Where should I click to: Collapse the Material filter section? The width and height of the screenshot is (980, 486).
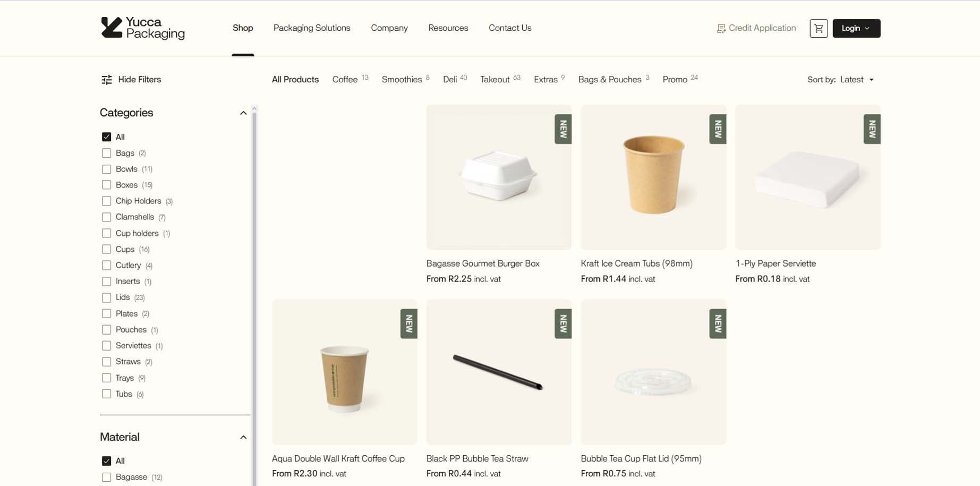(243, 437)
